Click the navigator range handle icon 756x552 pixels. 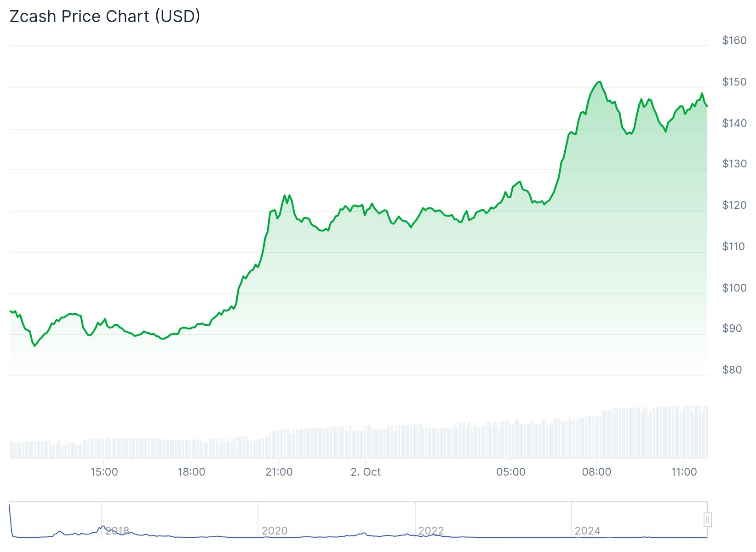(x=708, y=520)
